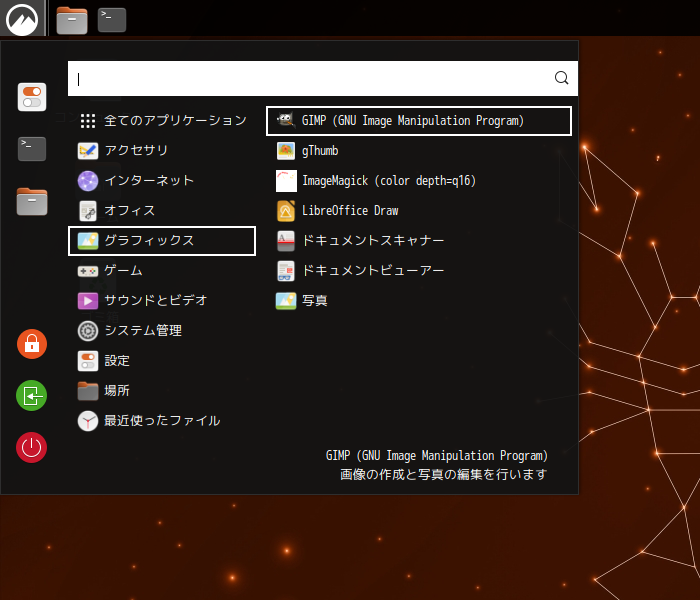Open the 場所 places category
The width and height of the screenshot is (700, 600).
[162, 391]
